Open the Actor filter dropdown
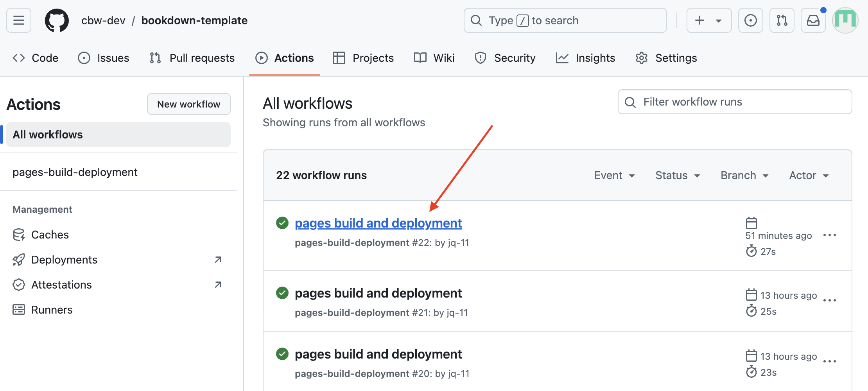 point(808,175)
